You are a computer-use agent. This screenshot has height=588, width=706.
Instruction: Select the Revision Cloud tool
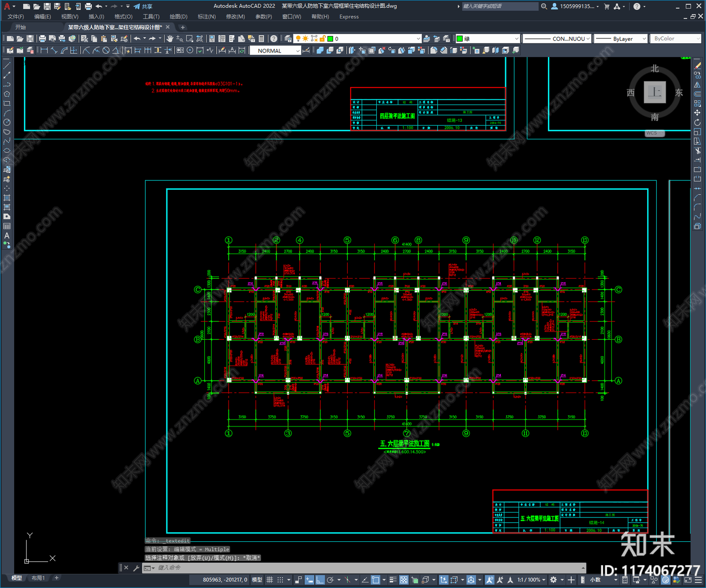pyautogui.click(x=7, y=131)
